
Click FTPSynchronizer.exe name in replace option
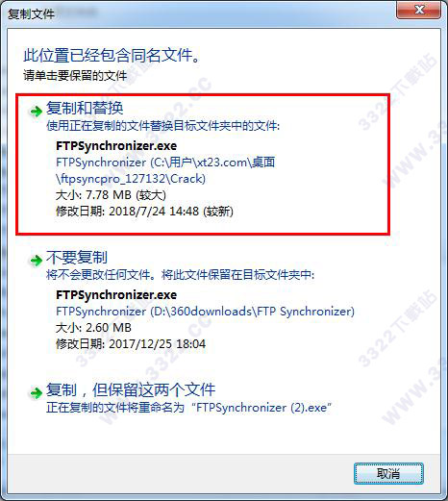click(x=116, y=146)
